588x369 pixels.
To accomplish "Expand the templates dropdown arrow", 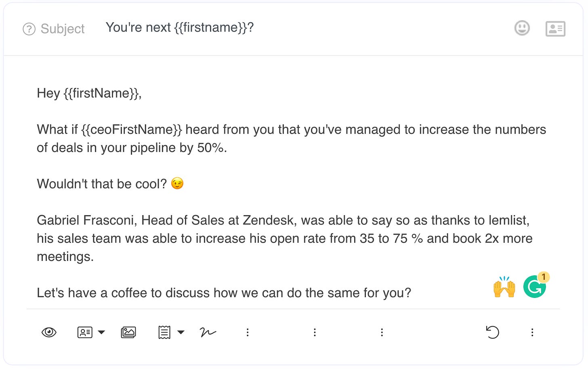I will [x=181, y=333].
